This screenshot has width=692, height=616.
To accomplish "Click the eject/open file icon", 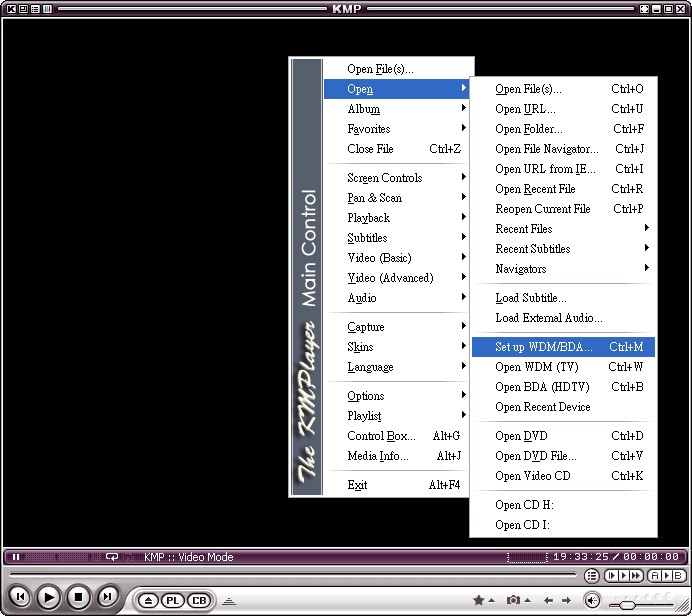I will pos(148,601).
